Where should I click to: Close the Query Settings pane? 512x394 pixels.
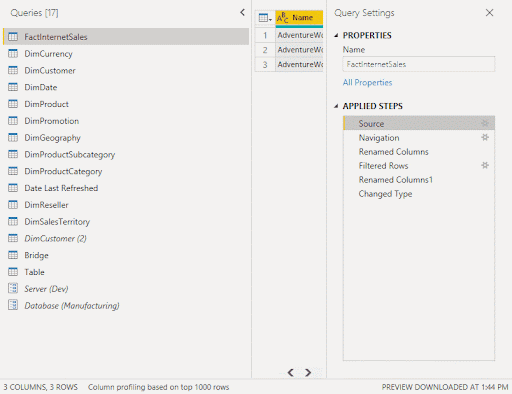click(x=489, y=13)
